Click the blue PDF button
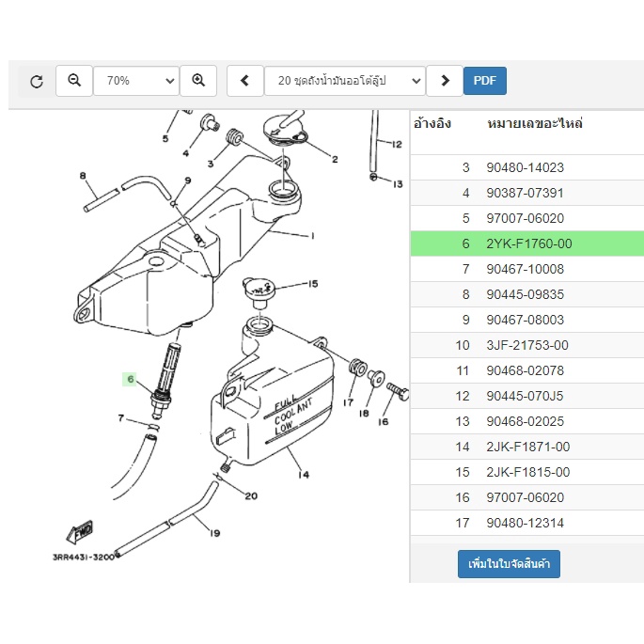 (x=485, y=81)
